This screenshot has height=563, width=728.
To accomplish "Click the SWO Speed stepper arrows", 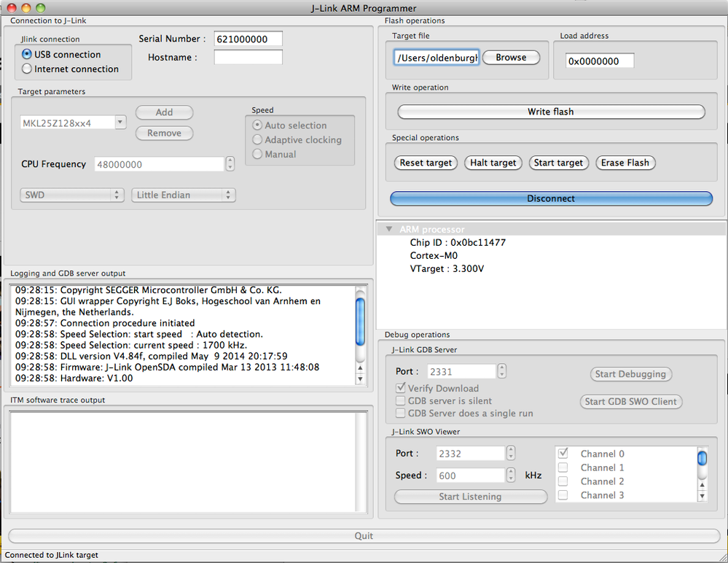I will [x=511, y=475].
